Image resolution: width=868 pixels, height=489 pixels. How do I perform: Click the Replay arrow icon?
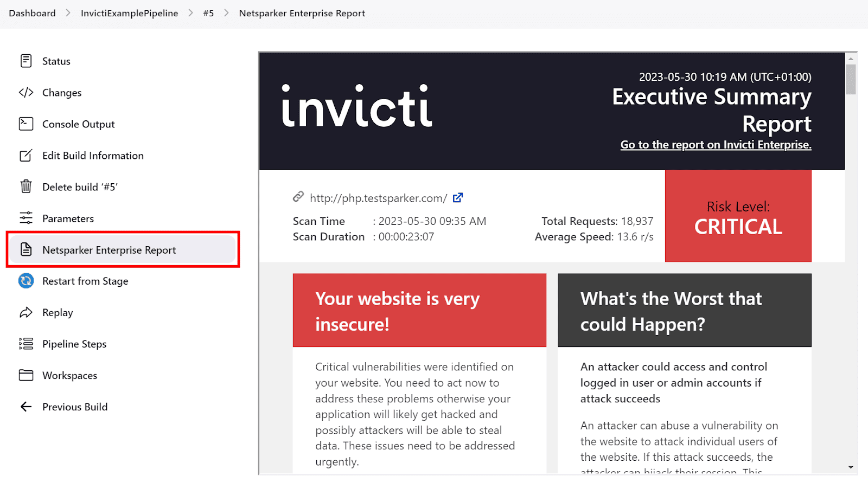tap(25, 312)
